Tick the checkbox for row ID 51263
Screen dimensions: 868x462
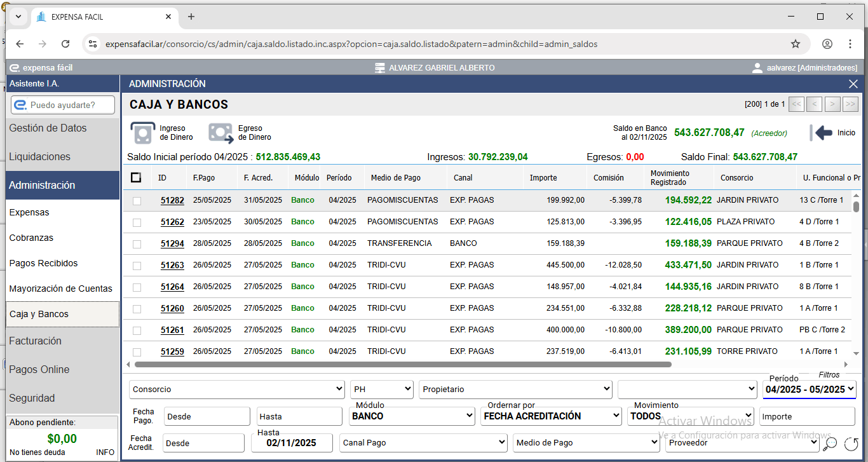coord(137,266)
